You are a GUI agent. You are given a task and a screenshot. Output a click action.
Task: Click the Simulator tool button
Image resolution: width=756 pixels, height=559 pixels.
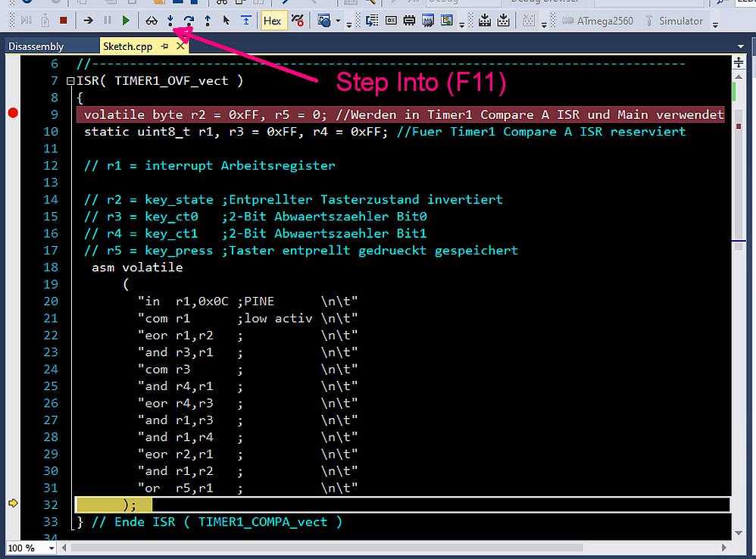[674, 21]
